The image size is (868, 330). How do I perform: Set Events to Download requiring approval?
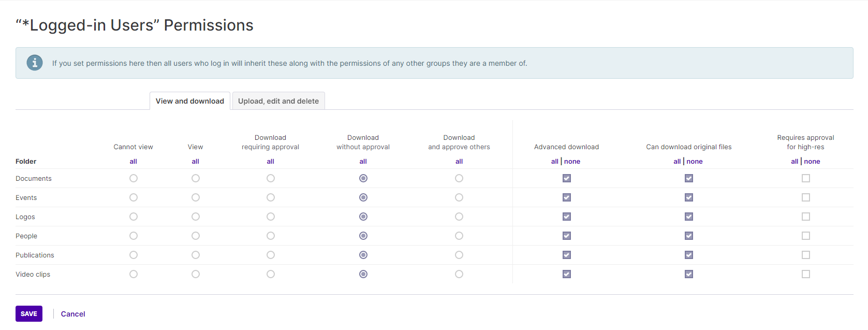point(271,197)
